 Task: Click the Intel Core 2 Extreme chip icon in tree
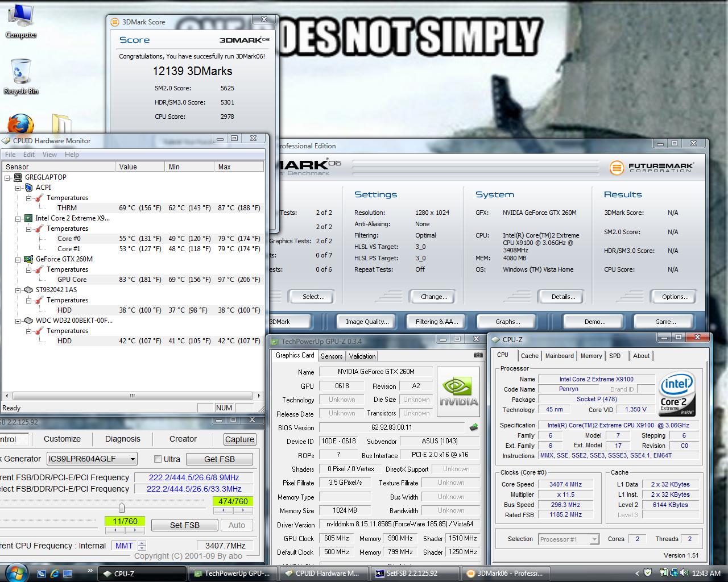tap(28, 218)
